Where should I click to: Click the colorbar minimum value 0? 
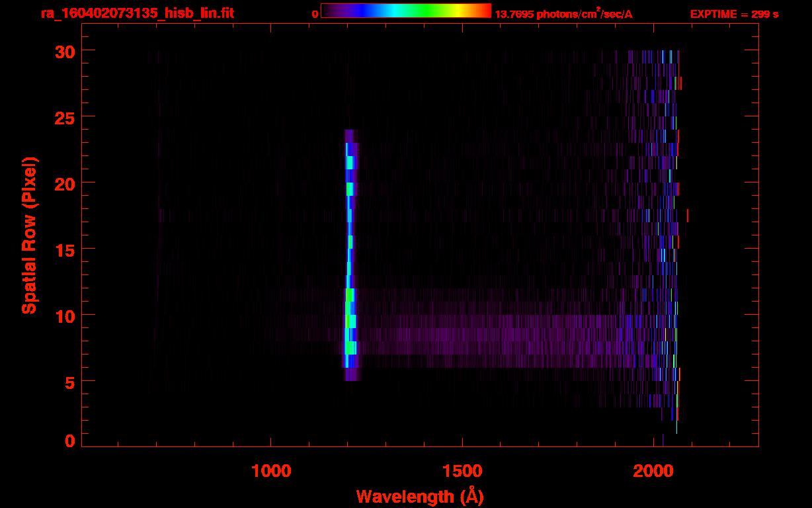tap(315, 14)
